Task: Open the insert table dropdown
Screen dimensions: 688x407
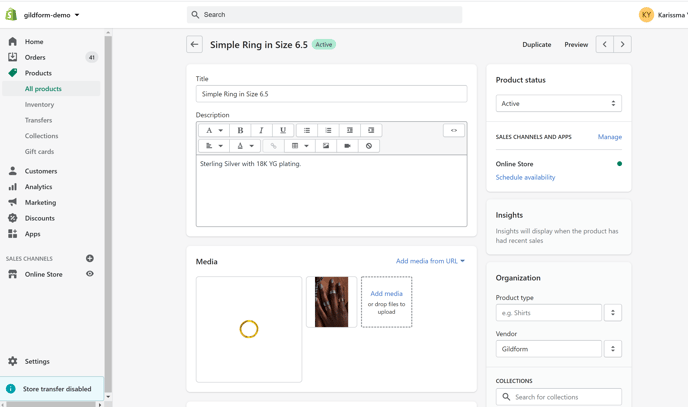Action: point(300,146)
